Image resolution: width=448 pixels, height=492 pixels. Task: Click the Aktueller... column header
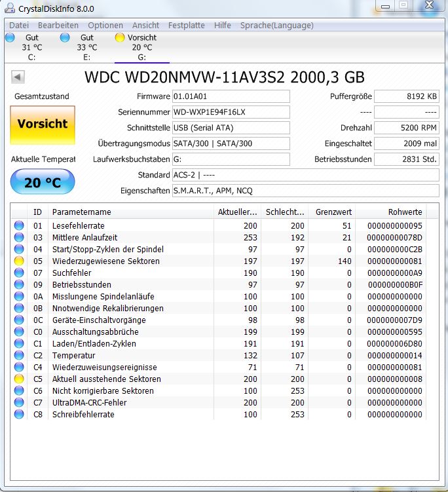pyautogui.click(x=237, y=212)
